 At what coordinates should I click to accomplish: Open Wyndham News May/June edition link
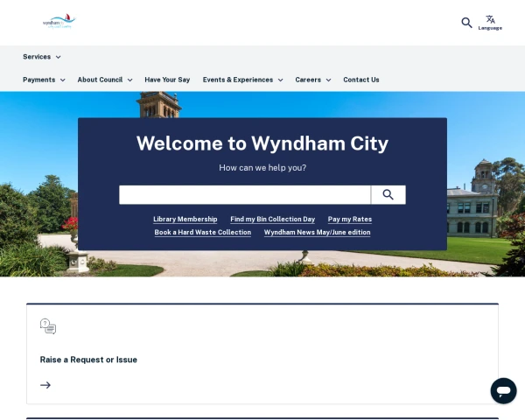point(317,233)
